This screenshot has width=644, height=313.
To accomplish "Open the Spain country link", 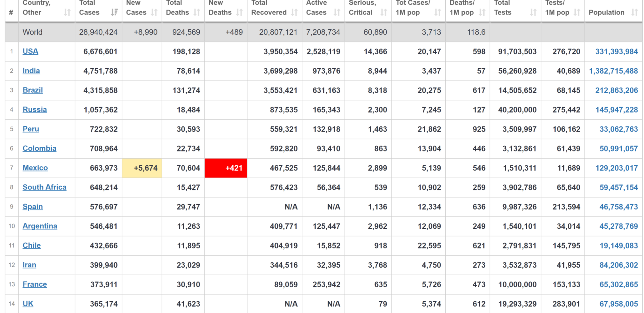I will click(33, 207).
